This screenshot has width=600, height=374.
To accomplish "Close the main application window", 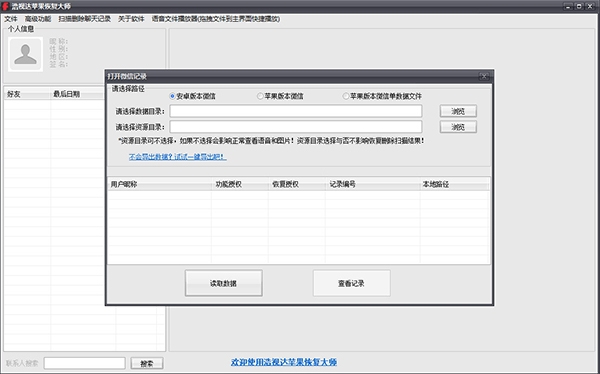I will tap(590, 7).
